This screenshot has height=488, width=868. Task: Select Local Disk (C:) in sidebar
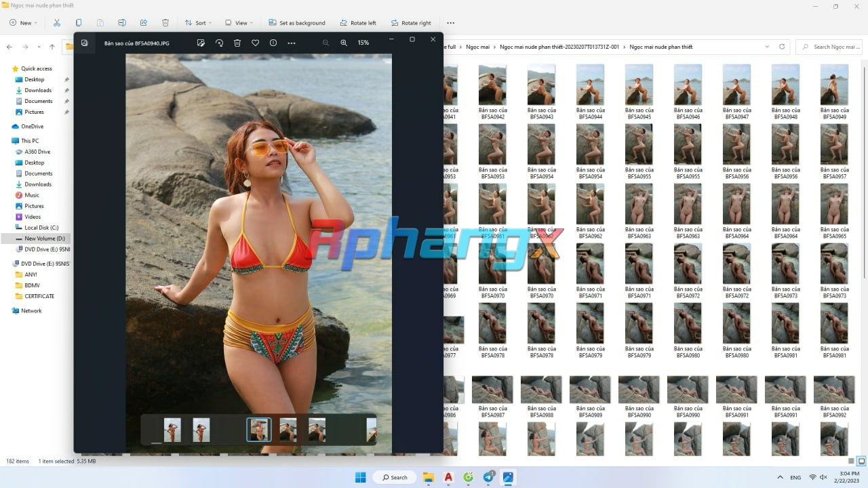[x=41, y=228]
